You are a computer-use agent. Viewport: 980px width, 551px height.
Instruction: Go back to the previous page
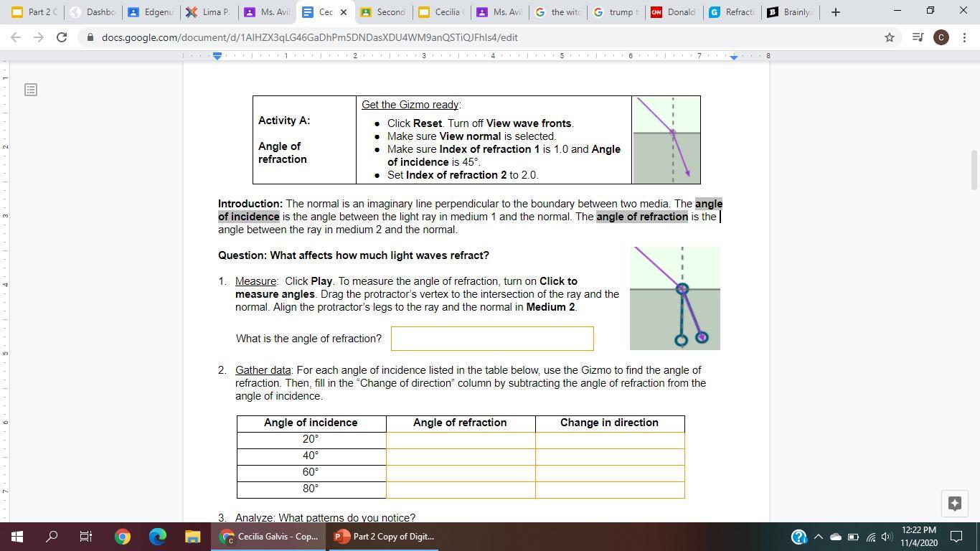(x=16, y=37)
